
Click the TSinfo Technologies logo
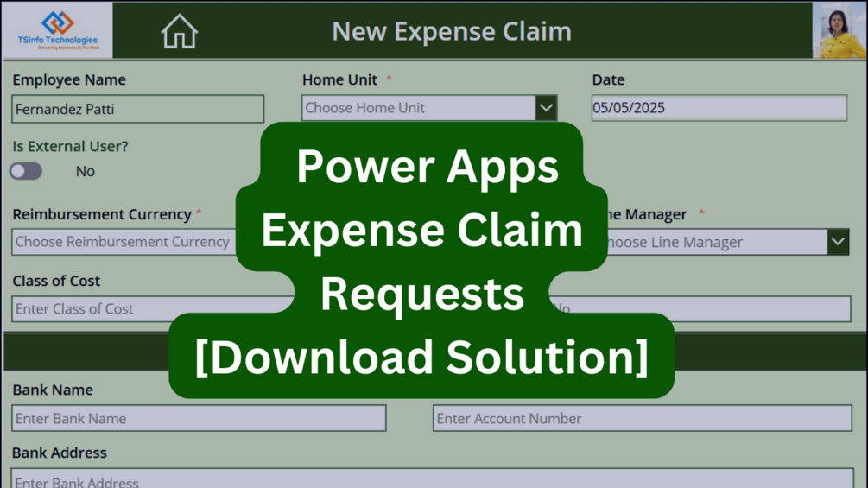coord(58,30)
